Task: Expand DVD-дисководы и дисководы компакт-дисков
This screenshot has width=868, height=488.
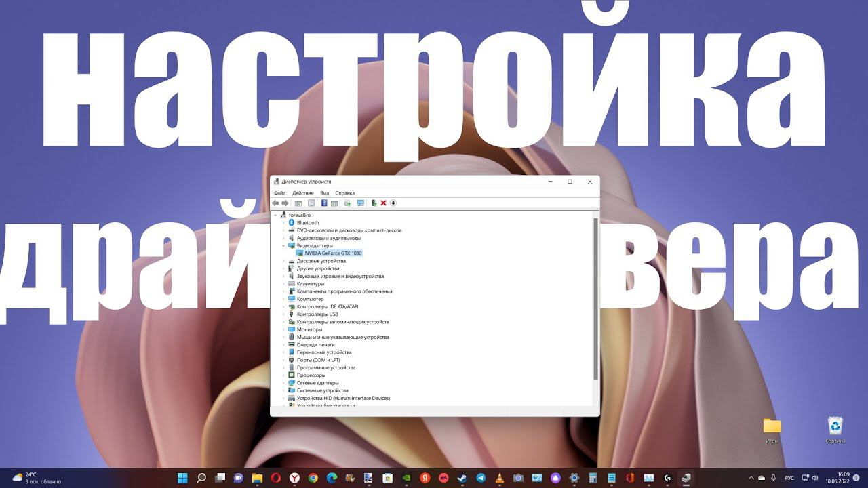Action: (x=283, y=230)
